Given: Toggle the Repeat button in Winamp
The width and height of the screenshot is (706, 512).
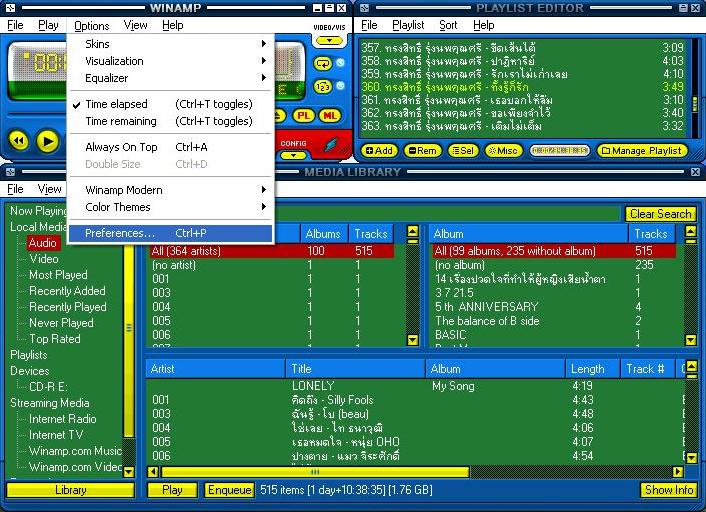Looking at the screenshot, I should (x=323, y=63).
